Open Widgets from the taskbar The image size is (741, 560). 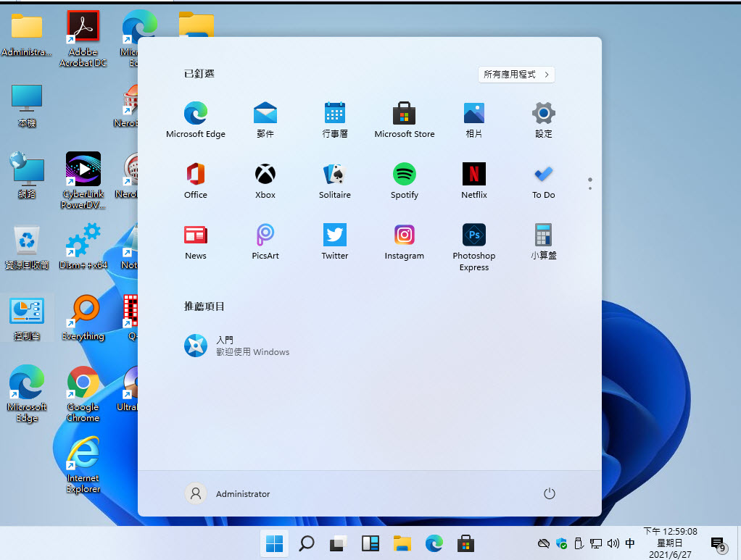(370, 543)
